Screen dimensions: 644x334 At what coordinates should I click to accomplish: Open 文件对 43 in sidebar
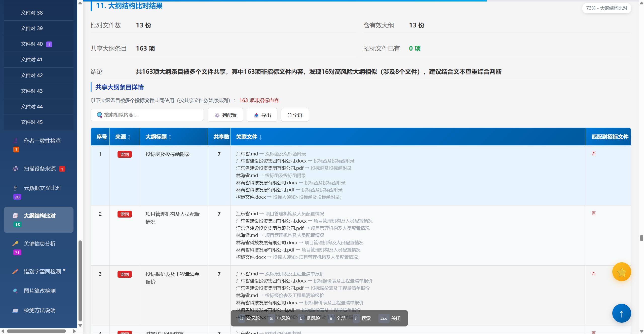coord(39,91)
